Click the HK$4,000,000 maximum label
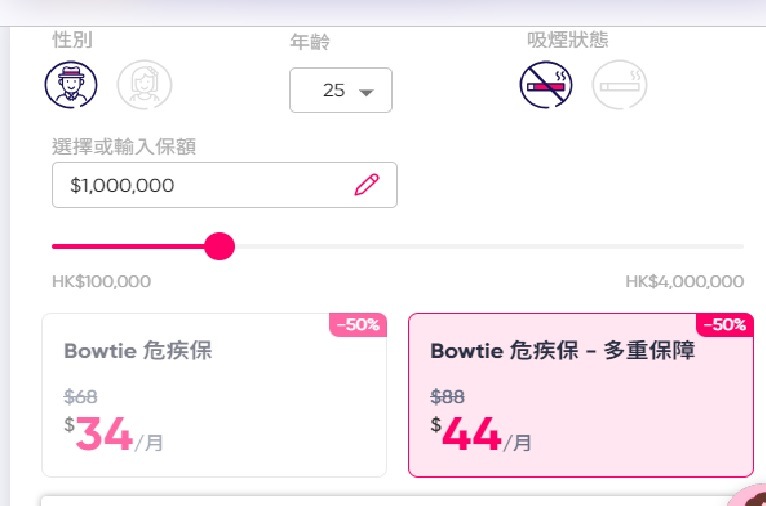Screen dimensions: 766x506 684,281
